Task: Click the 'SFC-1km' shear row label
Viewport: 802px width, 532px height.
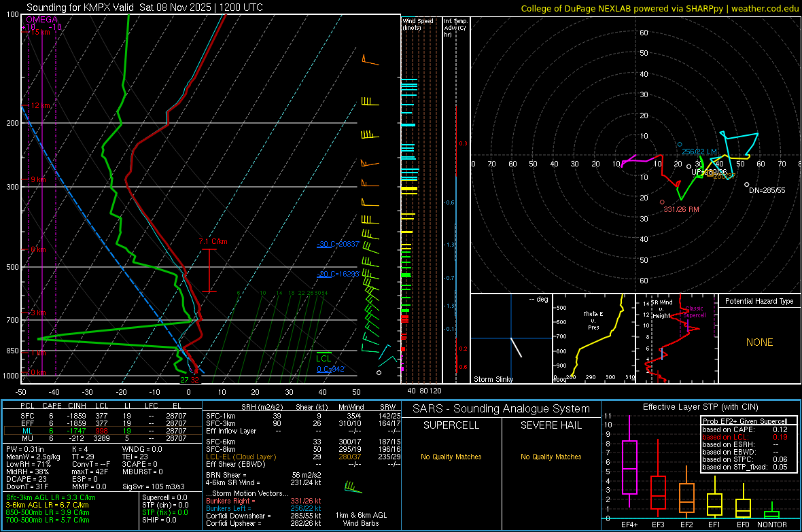Action: point(221,416)
